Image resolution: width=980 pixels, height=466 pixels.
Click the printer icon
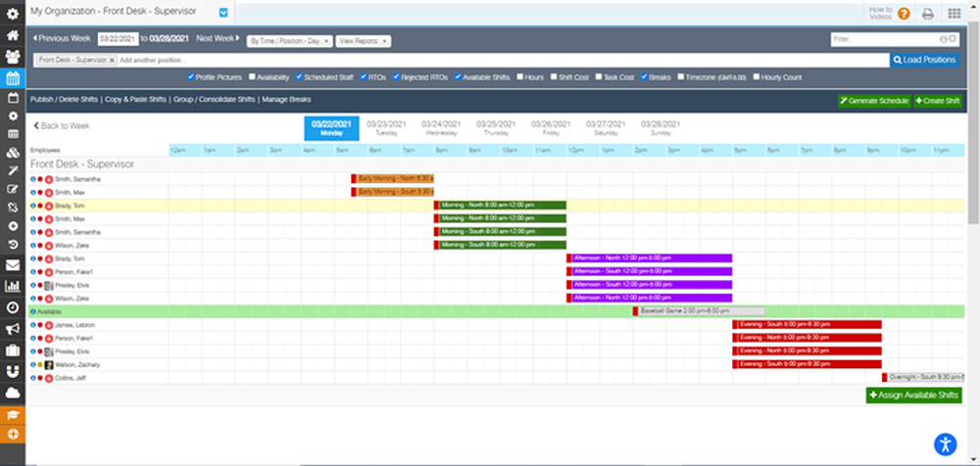pos(929,14)
